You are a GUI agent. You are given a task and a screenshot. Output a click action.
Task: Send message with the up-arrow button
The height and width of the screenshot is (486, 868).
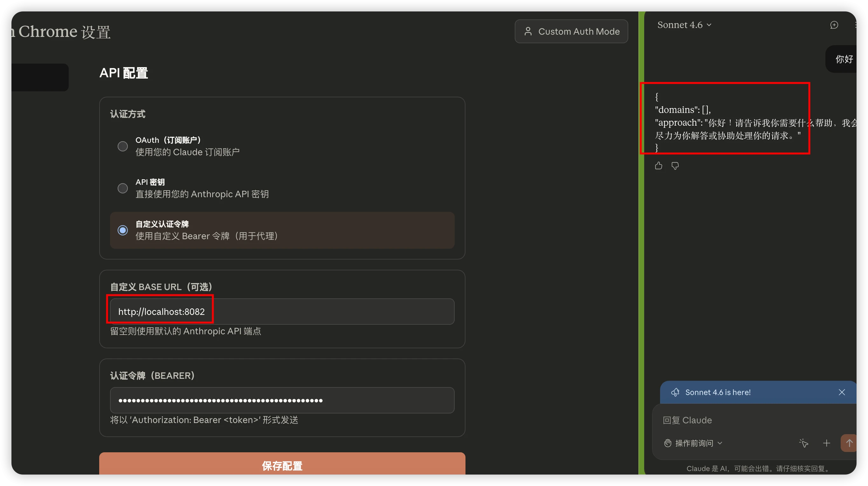tap(849, 443)
